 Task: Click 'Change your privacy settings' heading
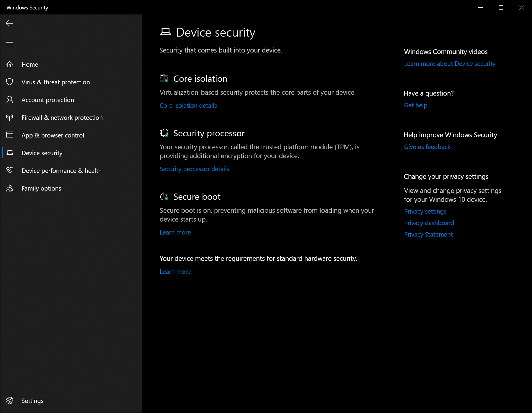446,176
